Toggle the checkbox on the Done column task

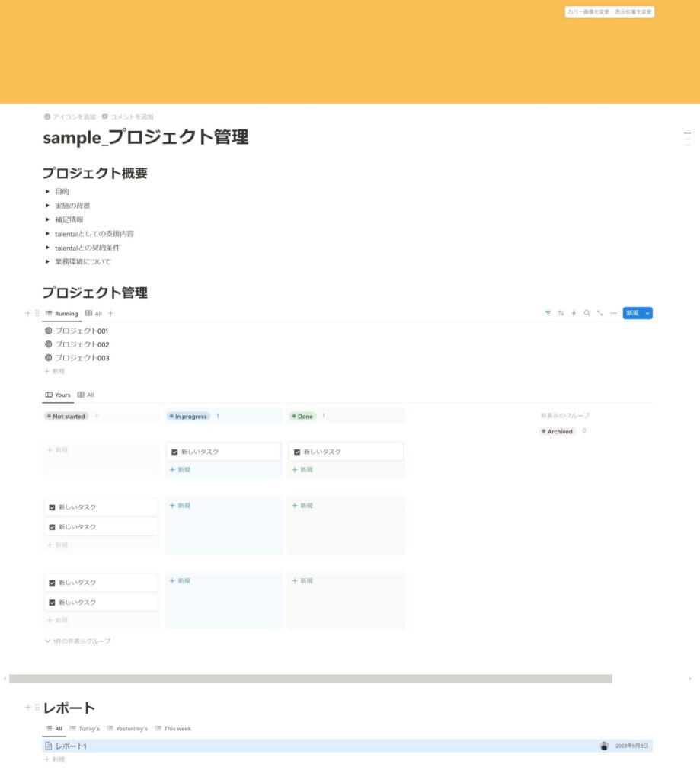297,452
